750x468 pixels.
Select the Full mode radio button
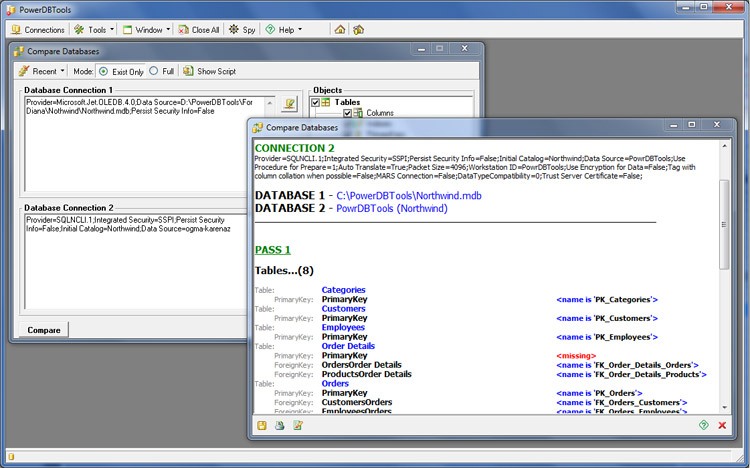(153, 71)
